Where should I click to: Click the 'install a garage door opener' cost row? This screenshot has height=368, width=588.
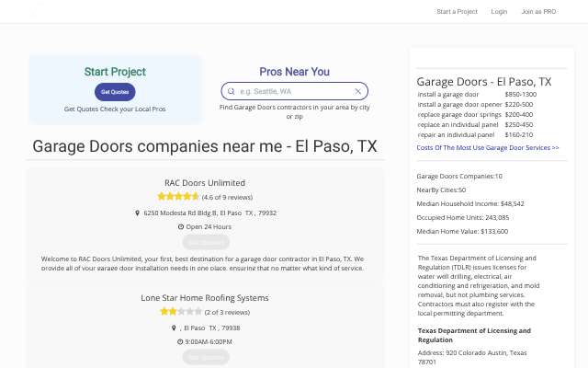(475, 104)
